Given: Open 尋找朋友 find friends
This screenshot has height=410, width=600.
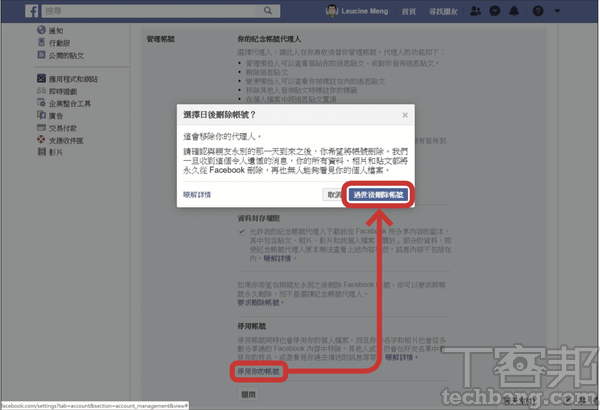Looking at the screenshot, I should tap(443, 11).
